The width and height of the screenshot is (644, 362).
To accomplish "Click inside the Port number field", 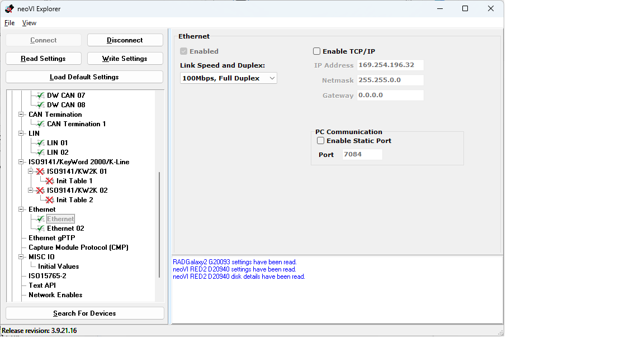I will 362,154.
